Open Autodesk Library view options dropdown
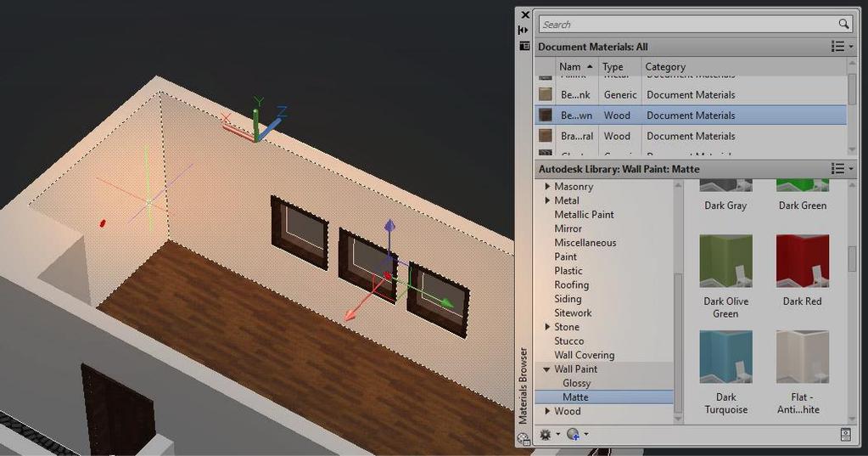 842,168
